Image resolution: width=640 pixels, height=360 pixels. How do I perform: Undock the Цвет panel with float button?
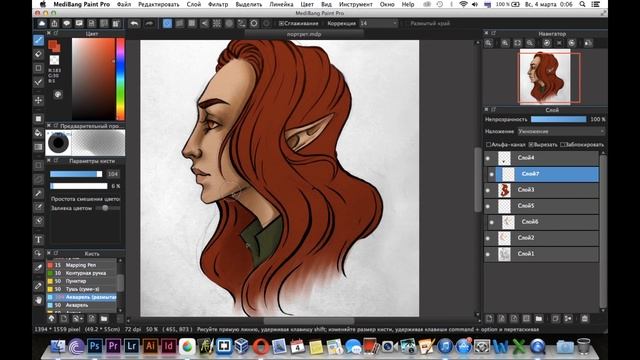click(x=56, y=33)
